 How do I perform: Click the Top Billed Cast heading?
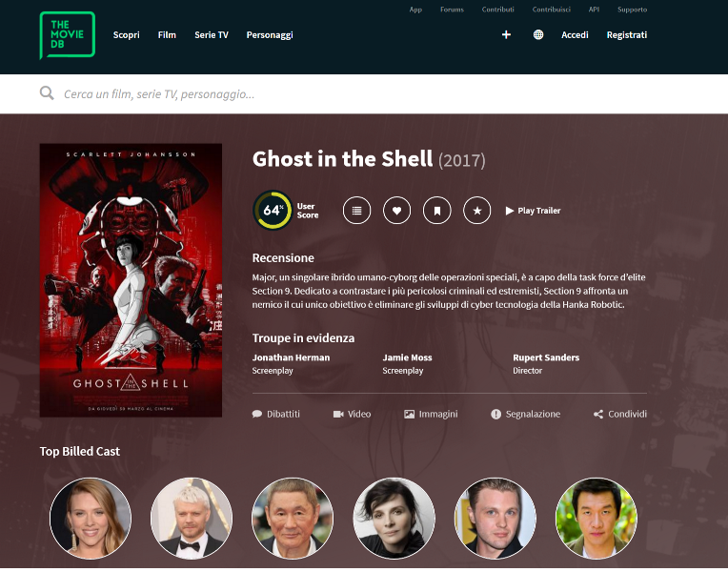click(x=80, y=451)
